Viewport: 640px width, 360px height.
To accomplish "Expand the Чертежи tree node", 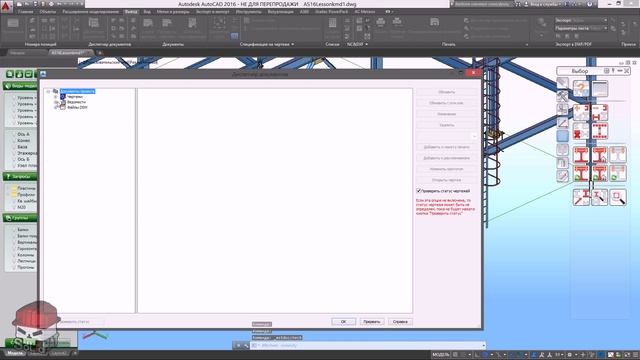I will coord(56,97).
